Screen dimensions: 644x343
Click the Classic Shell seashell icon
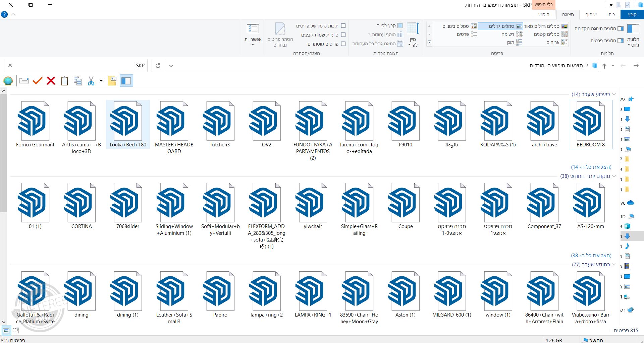coord(8,81)
